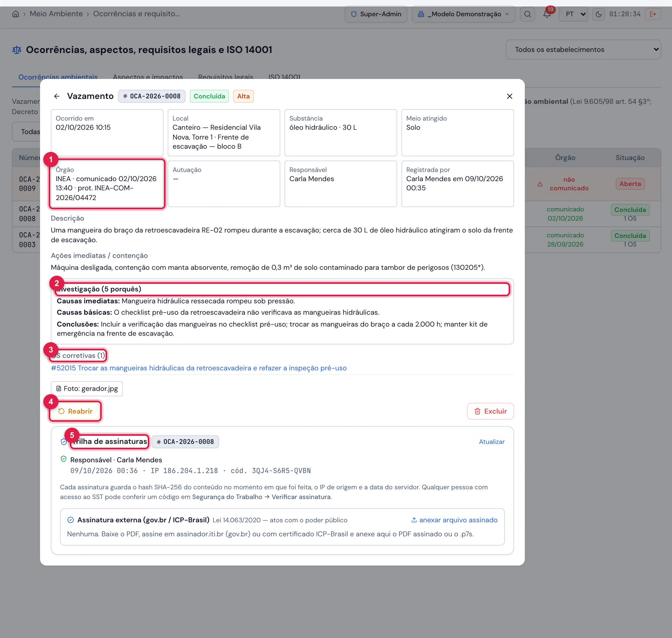
Task: Click anexar arquivo assinado upload link
Action: click(x=454, y=520)
